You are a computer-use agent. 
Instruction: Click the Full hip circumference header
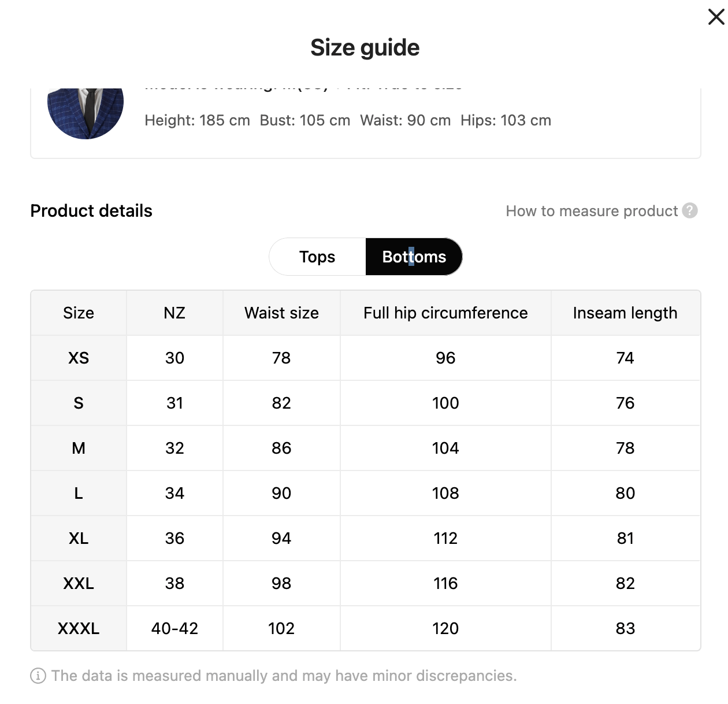click(445, 313)
